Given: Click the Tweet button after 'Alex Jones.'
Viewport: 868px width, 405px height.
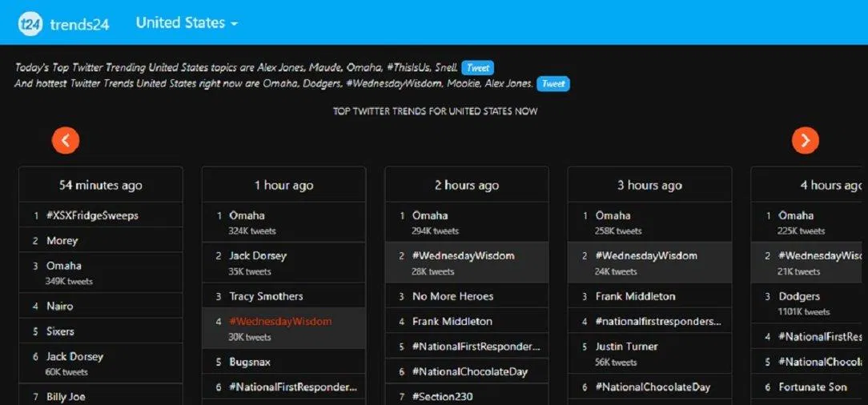Looking at the screenshot, I should pyautogui.click(x=553, y=84).
